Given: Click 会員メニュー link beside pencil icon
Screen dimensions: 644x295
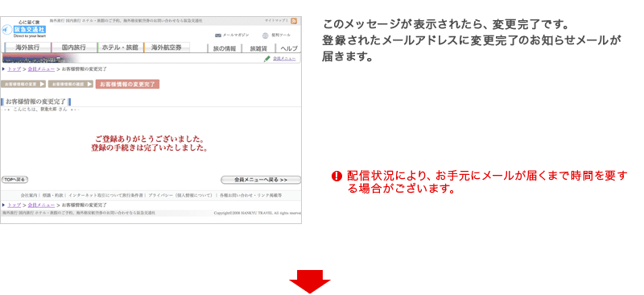Looking at the screenshot, I should pos(284,59).
